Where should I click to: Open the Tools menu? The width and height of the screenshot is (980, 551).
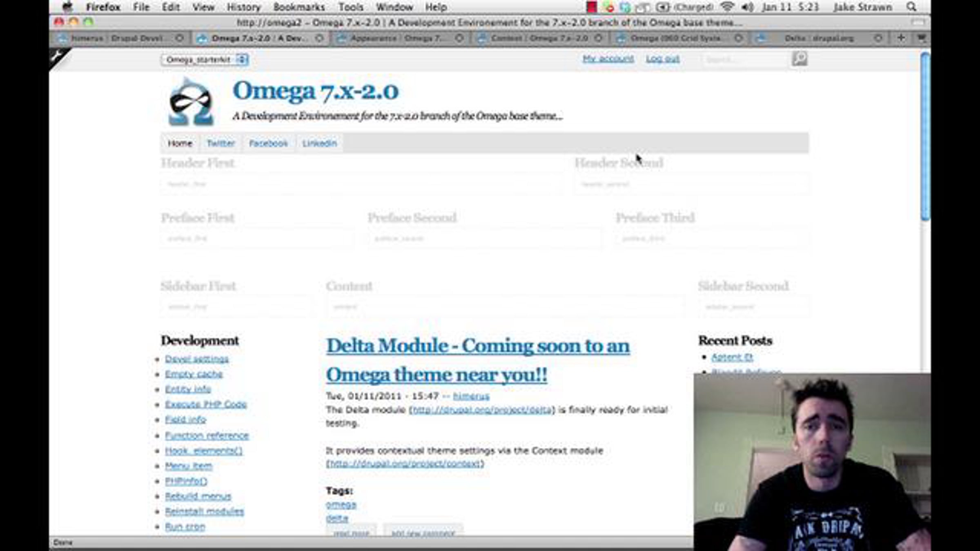[351, 7]
